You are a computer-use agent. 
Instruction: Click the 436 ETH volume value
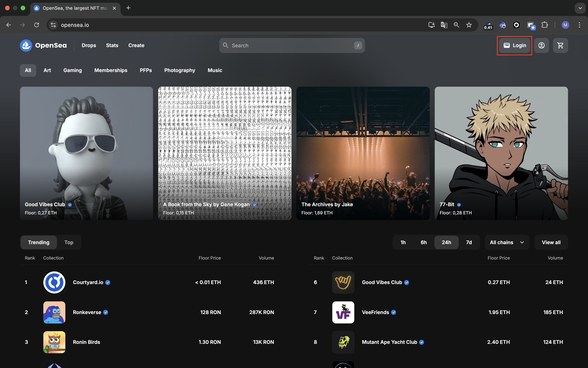[263, 282]
